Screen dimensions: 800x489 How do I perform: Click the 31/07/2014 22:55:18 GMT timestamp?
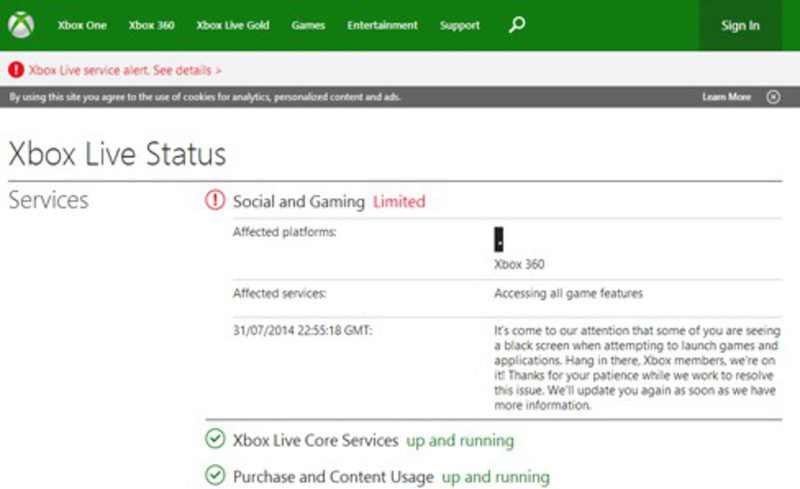coord(303,331)
